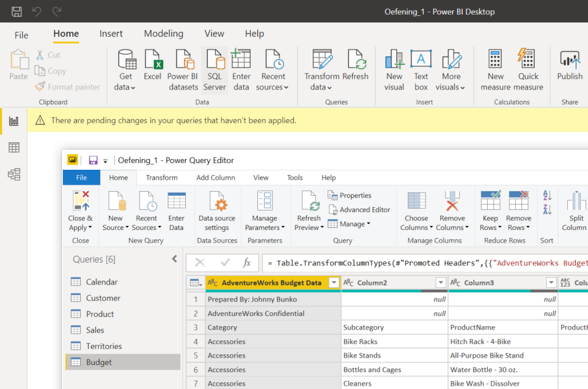Save the Power BI Desktop file
Viewport: 588px width, 389px height.
(17, 11)
